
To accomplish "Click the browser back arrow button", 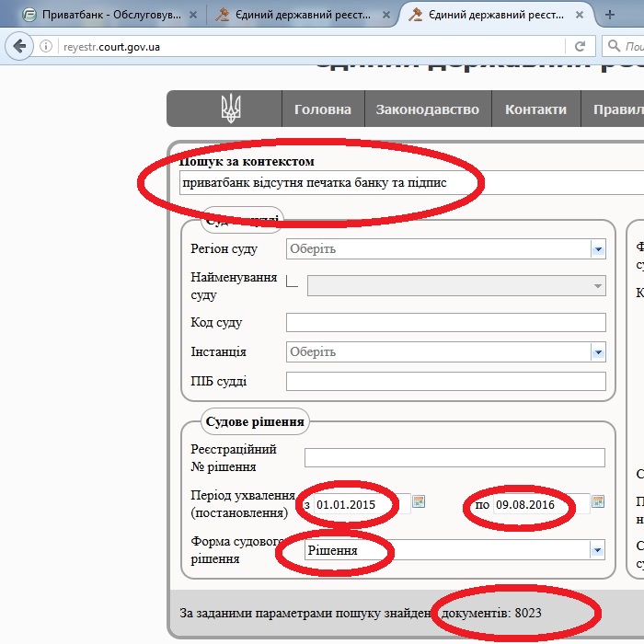I will [19, 46].
